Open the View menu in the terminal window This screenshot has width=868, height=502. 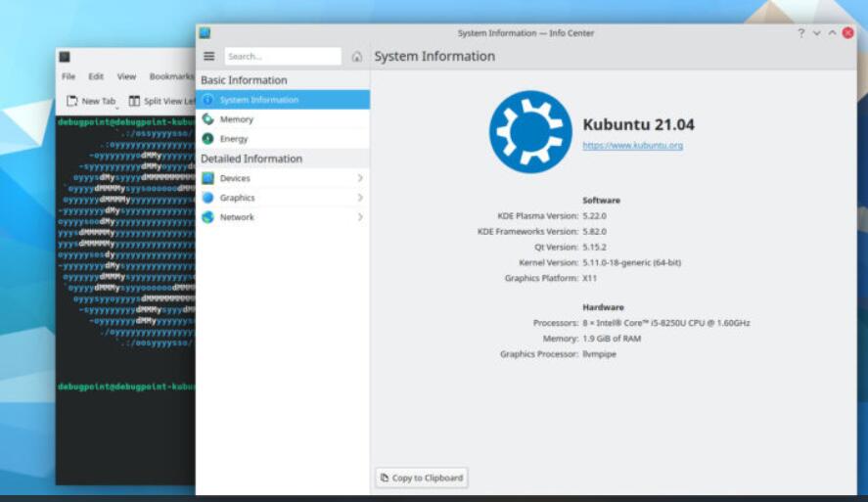click(126, 76)
